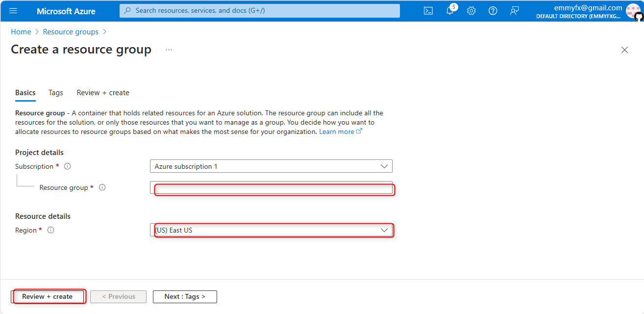
Task: Open the notifications bell
Action: (x=450, y=11)
